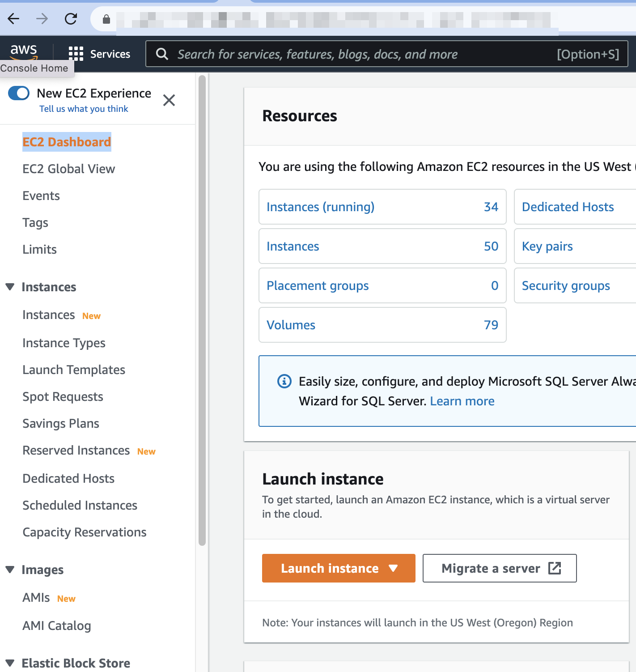Collapse the Elastic Block Store section
The width and height of the screenshot is (636, 672).
coord(10,663)
